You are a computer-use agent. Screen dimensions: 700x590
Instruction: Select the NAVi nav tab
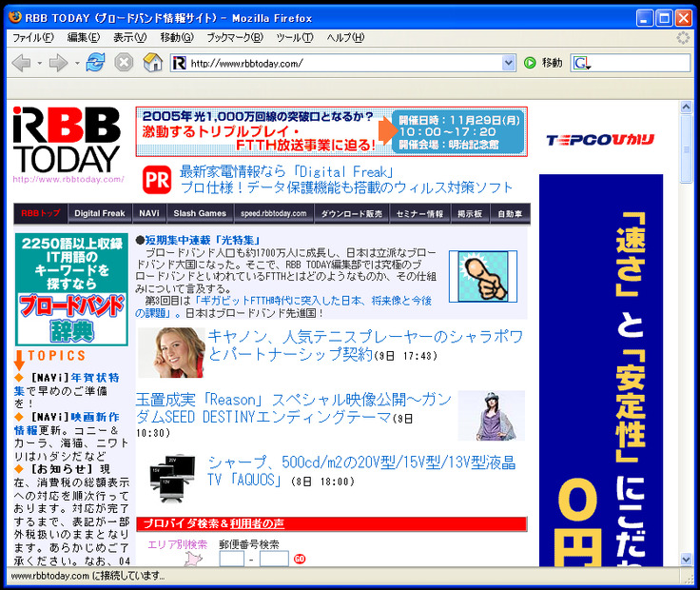click(149, 213)
